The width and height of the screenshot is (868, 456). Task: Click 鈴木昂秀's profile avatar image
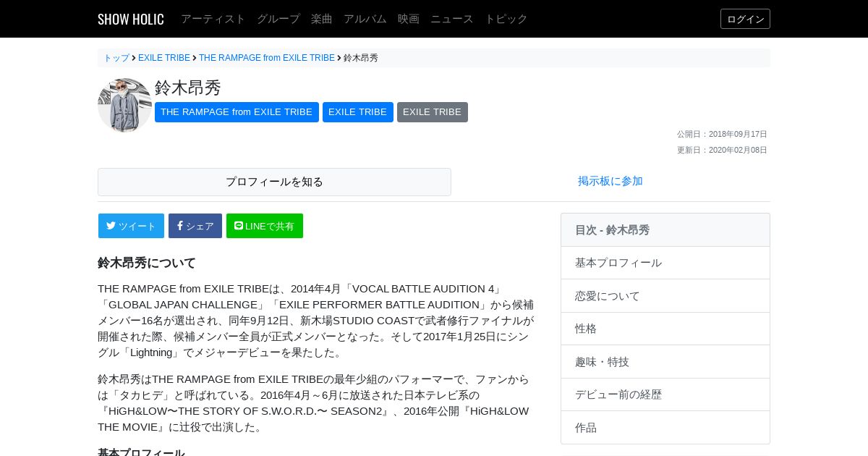coord(124,105)
